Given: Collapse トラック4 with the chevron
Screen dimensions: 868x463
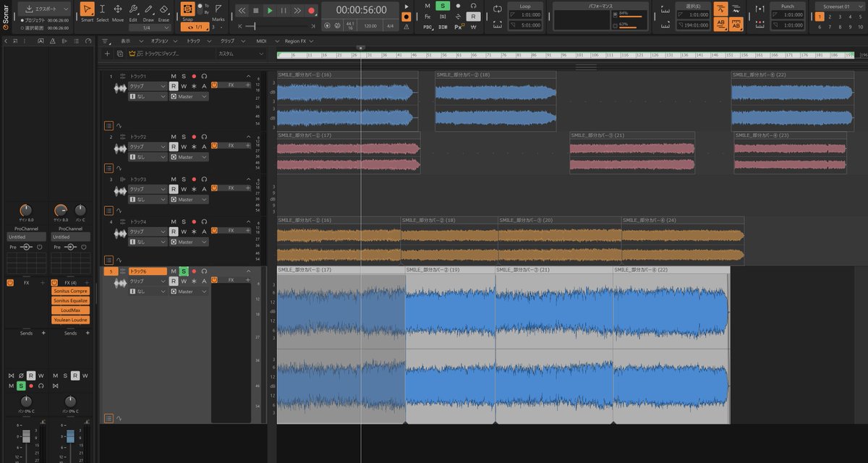Looking at the screenshot, I should click(x=249, y=221).
